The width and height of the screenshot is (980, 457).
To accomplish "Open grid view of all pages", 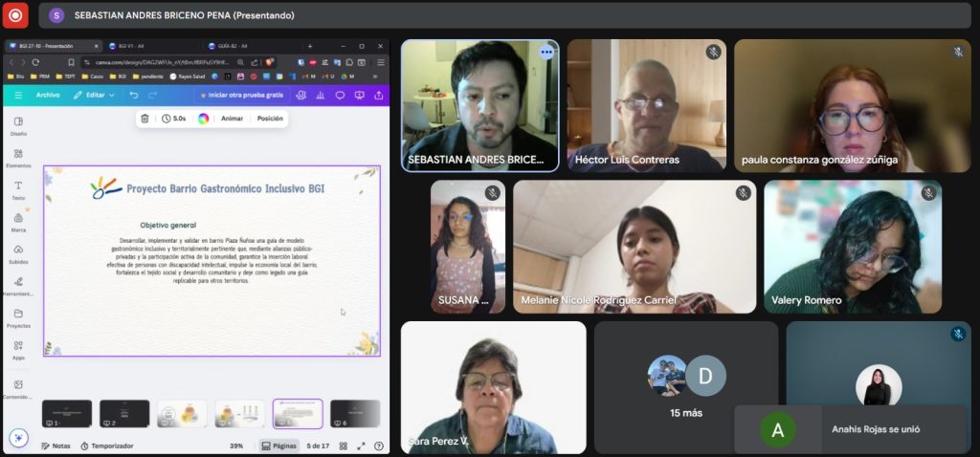I will point(345,446).
